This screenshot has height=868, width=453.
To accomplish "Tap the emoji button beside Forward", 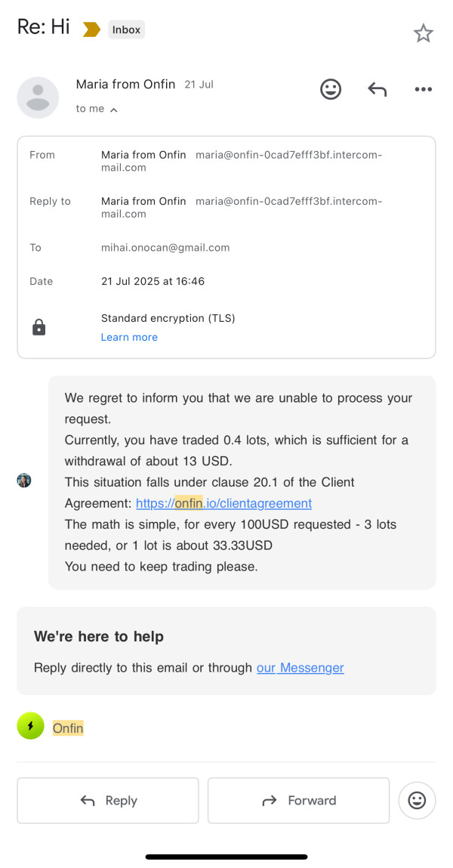I will tap(417, 800).
